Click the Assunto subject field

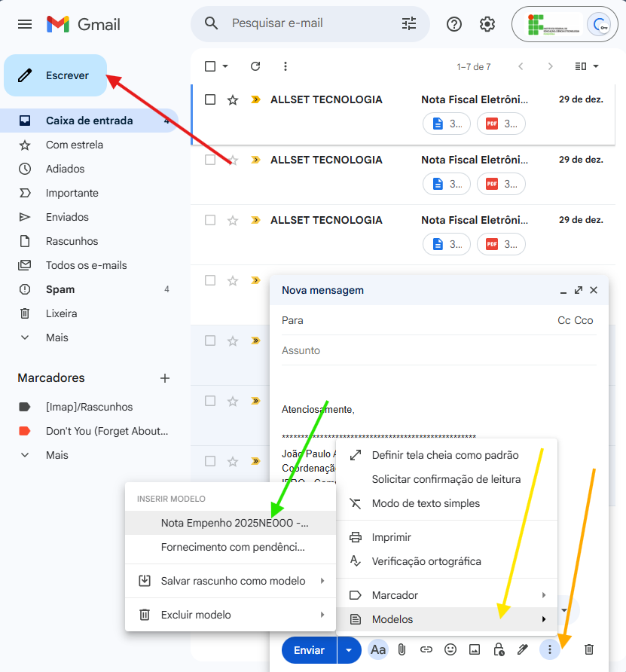pyautogui.click(x=437, y=350)
